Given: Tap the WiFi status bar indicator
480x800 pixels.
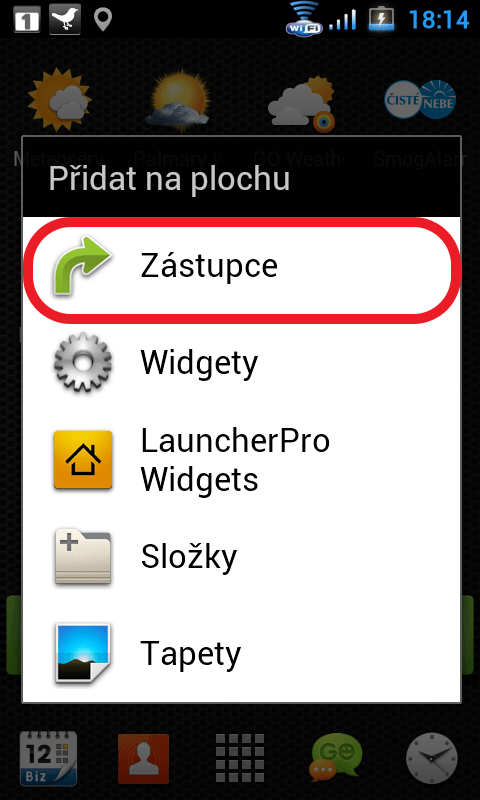Looking at the screenshot, I should coord(304,18).
